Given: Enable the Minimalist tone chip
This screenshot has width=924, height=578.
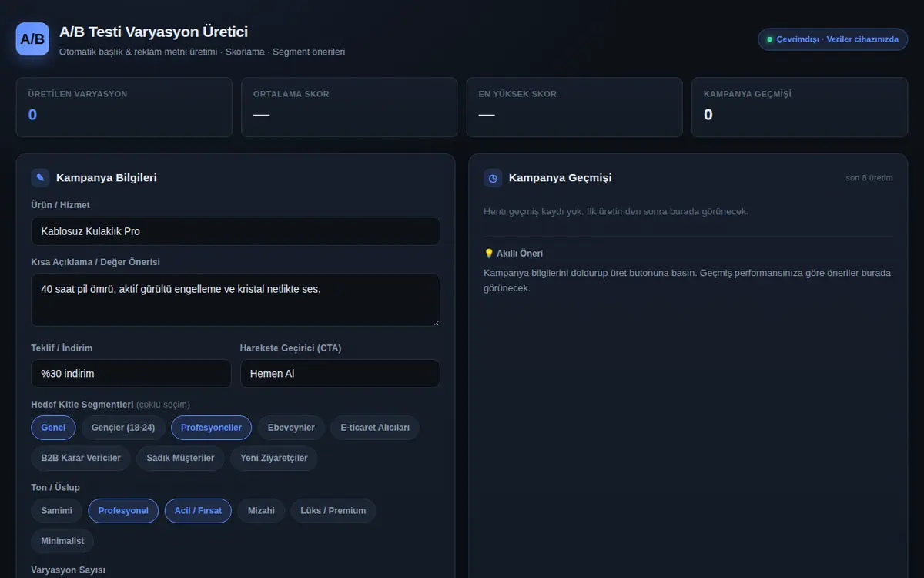Looking at the screenshot, I should [62, 541].
